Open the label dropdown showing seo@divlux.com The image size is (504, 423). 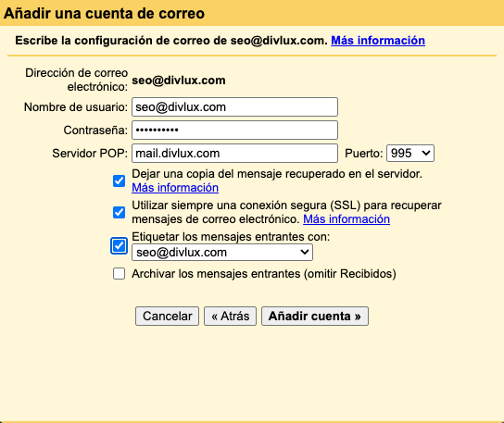coord(222,253)
